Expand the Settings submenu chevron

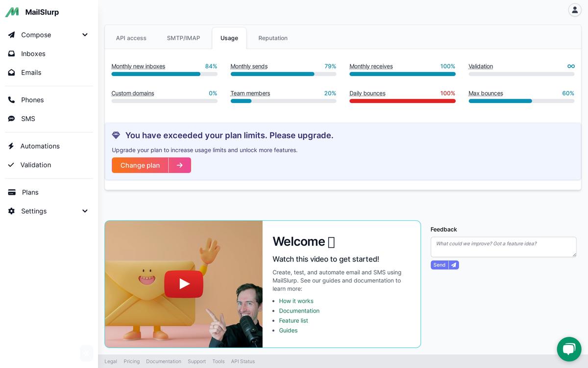[85, 211]
